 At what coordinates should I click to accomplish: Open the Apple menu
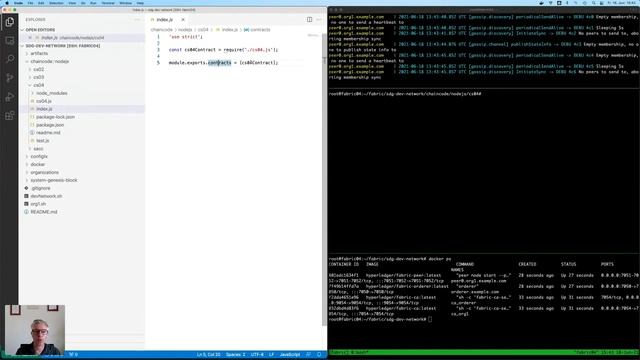(x=7, y=3)
